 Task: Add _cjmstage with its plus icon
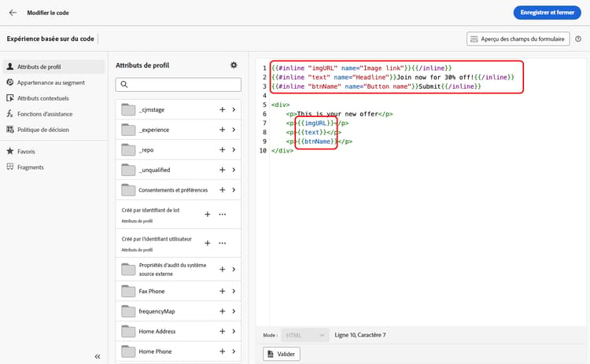(x=223, y=109)
